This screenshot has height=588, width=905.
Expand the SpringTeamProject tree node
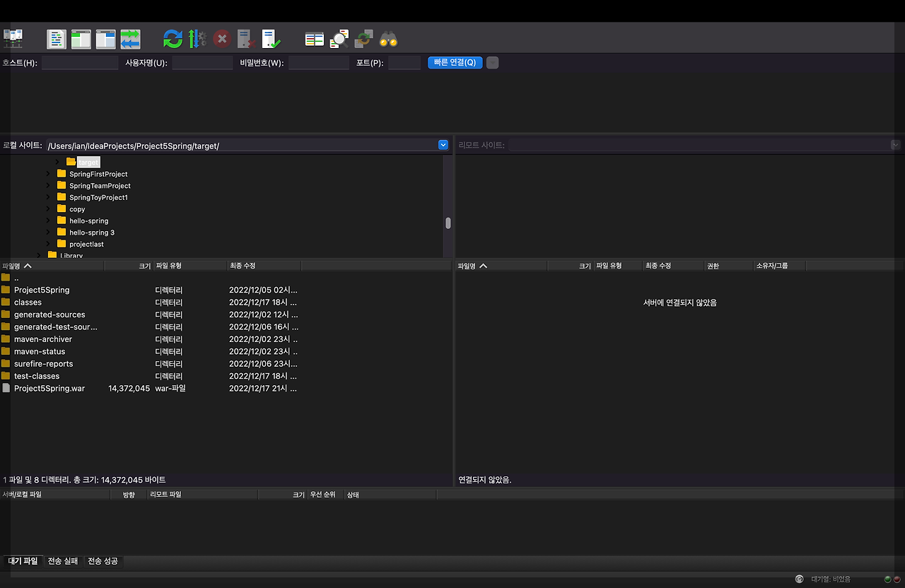48,185
